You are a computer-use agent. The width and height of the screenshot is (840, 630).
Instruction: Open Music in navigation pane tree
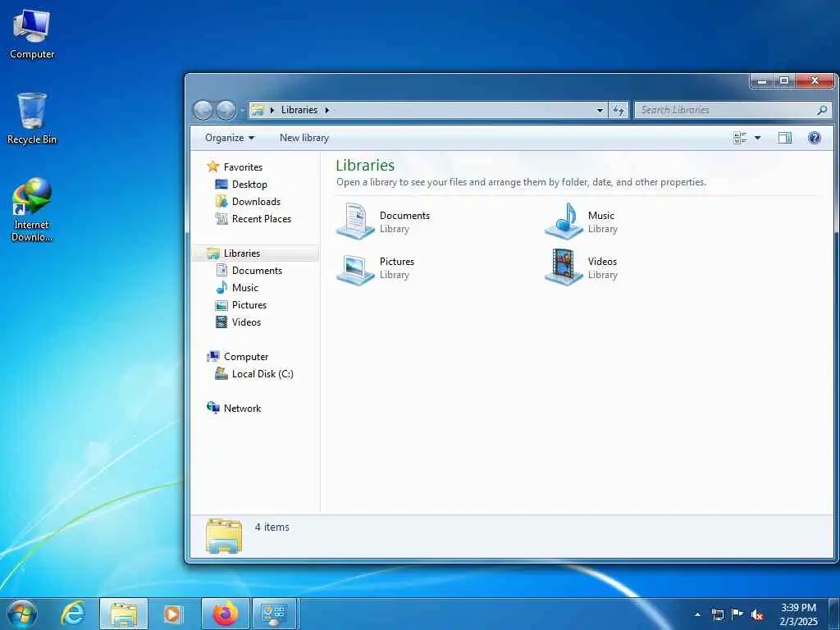244,288
